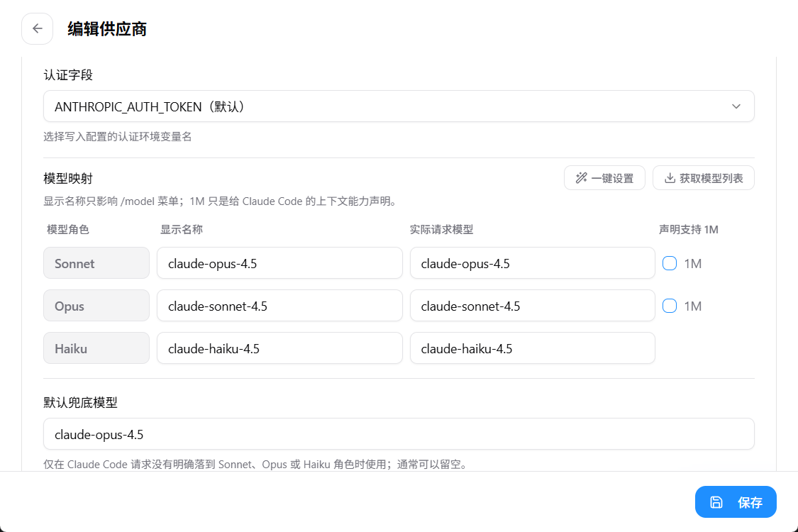Click the Sonnet actual request model field
Screen dimensions: 798x532
click(532, 263)
